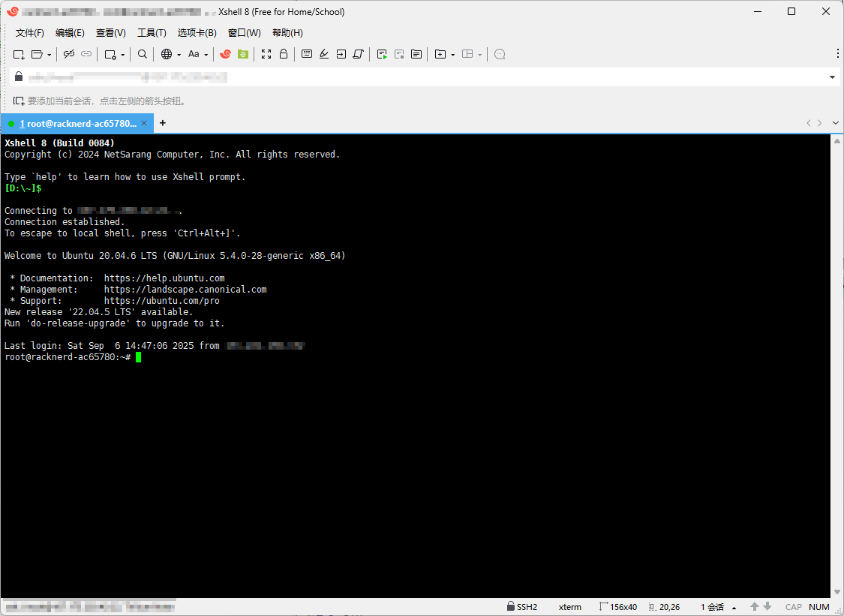844x616 pixels.
Task: Click the speech bubble help icon
Action: (500, 54)
